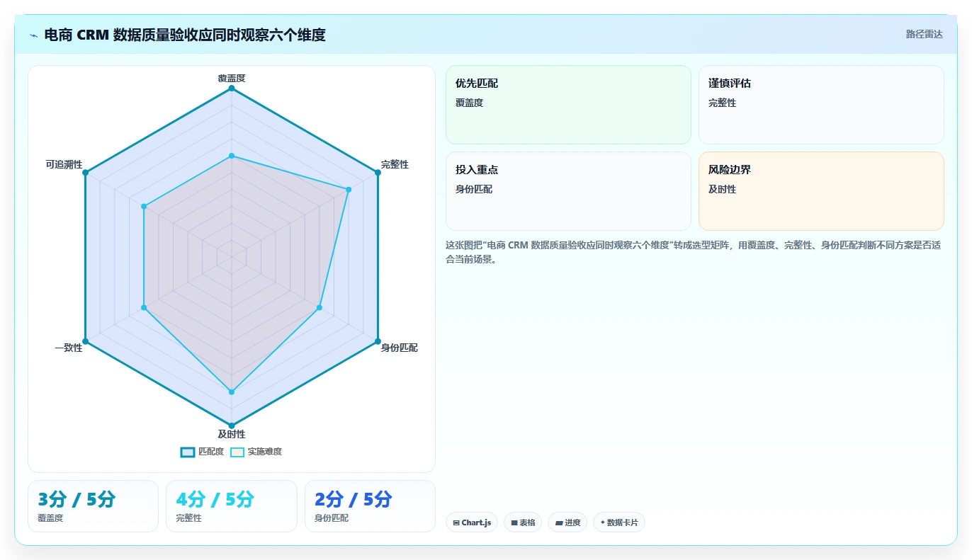Click the 可追溯性 axis label on radar
The image size is (972, 560).
[64, 164]
